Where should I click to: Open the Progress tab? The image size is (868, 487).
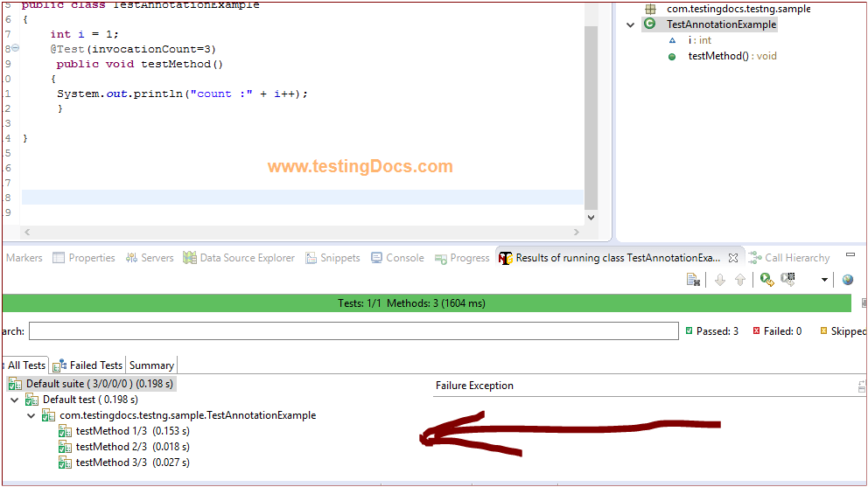(462, 258)
